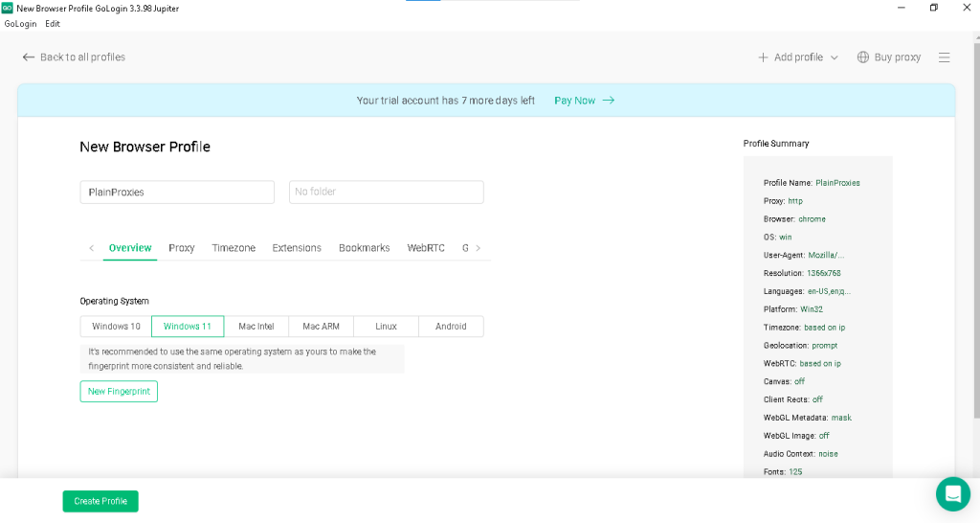Click the Platform Win32 summary entry
Screen dimensions: 980x523
pyautogui.click(x=793, y=309)
